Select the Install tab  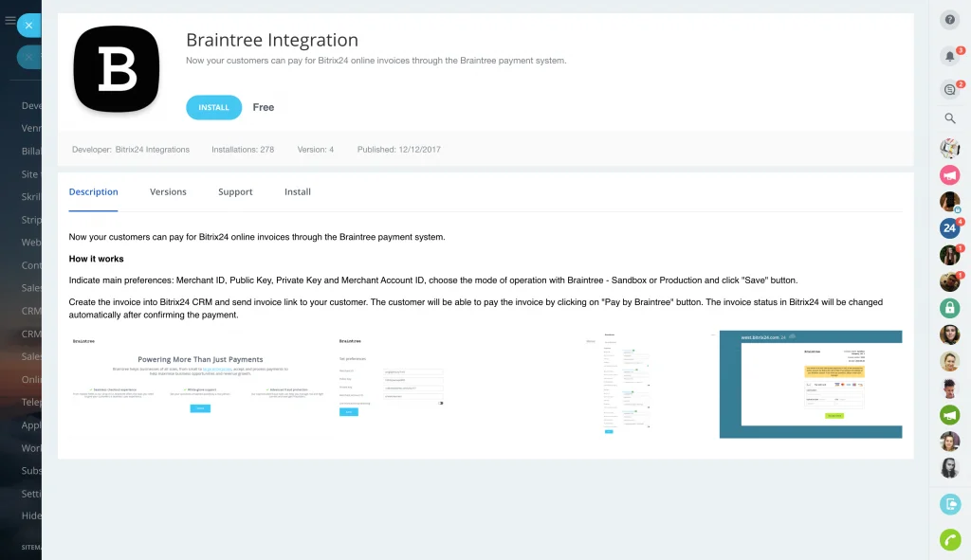(x=298, y=191)
